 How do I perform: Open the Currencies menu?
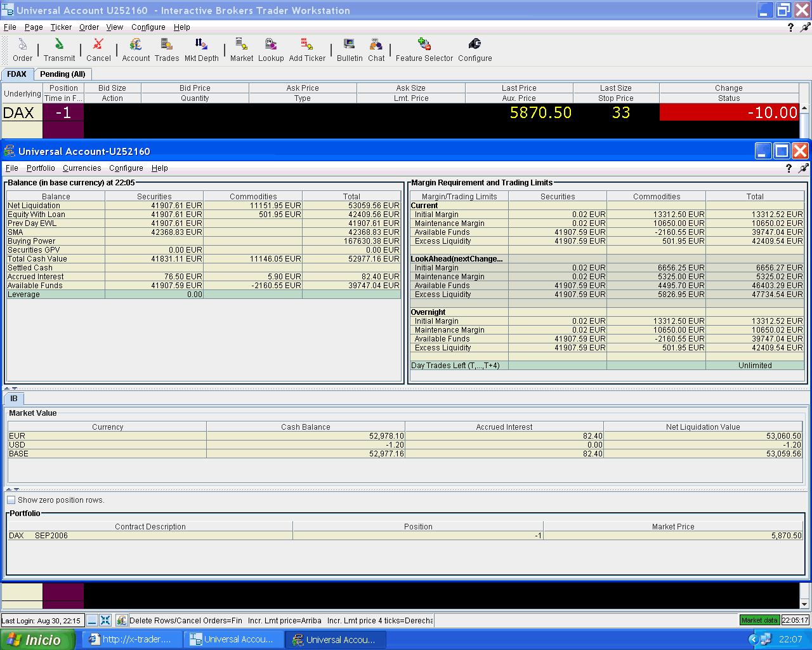tap(82, 168)
